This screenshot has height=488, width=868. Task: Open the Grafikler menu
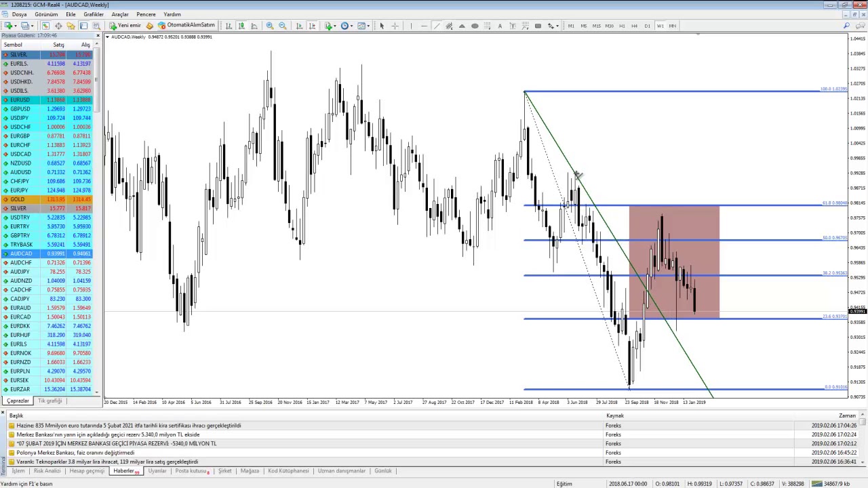pyautogui.click(x=94, y=14)
